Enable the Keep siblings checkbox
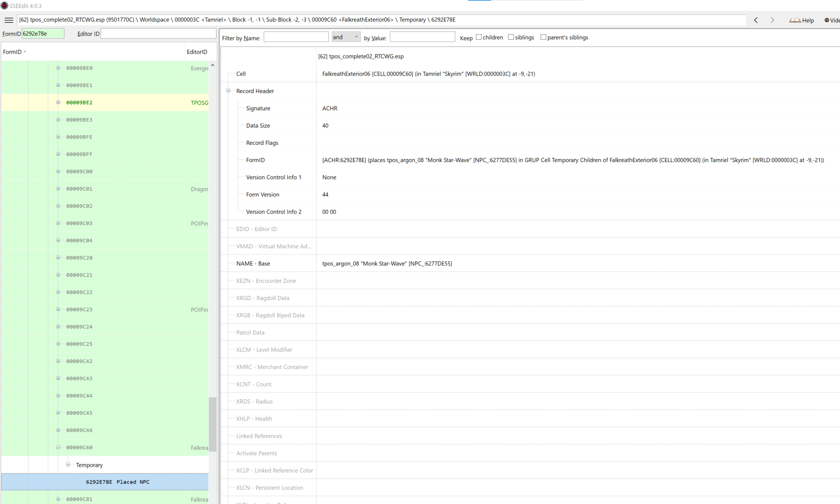Viewport: 840px width, 504px height. point(511,37)
